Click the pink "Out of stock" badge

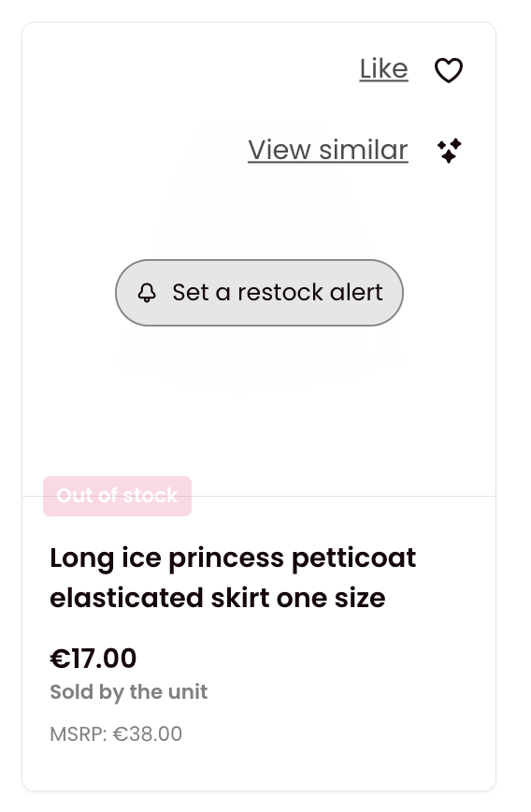point(117,496)
